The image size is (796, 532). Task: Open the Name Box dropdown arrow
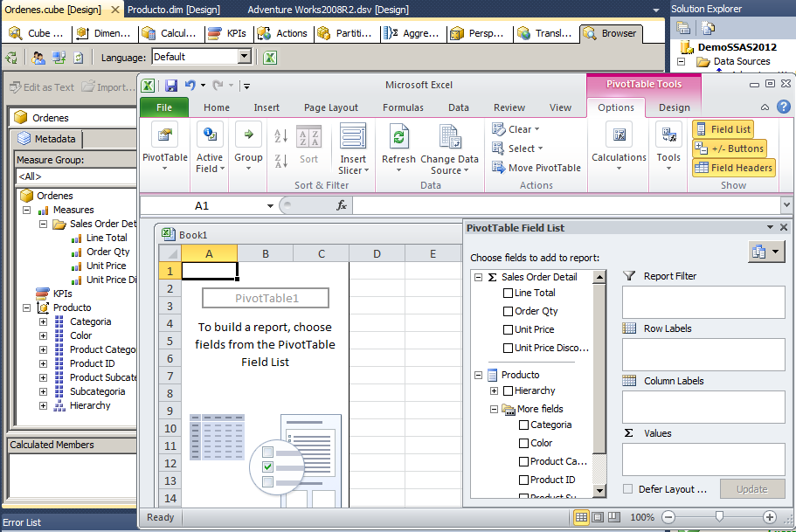coord(270,205)
